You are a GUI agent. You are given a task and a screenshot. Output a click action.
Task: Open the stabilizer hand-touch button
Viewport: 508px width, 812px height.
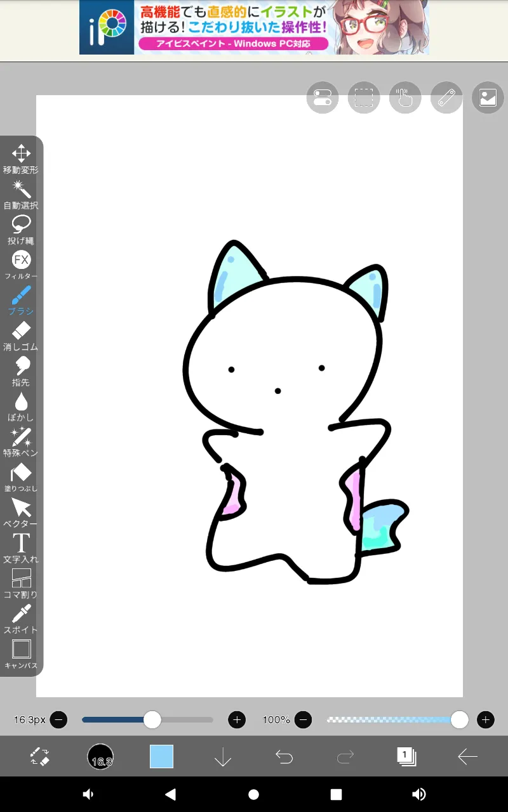[x=405, y=98]
